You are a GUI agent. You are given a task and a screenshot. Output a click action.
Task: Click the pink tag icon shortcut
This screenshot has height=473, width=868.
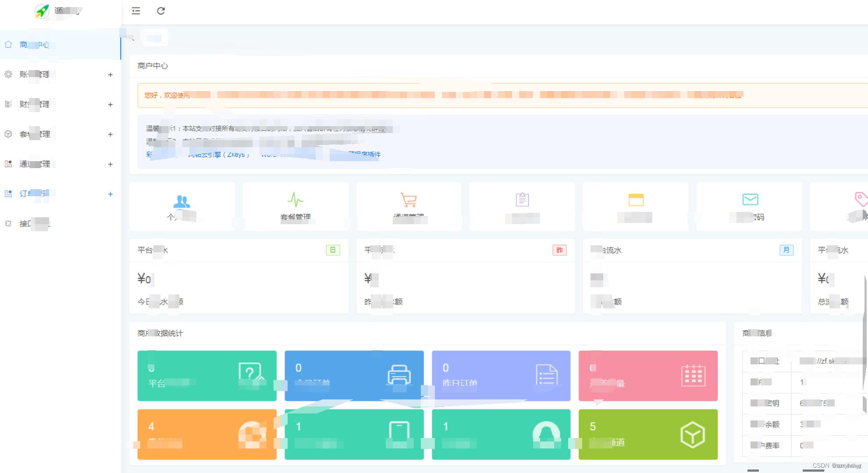tap(861, 199)
